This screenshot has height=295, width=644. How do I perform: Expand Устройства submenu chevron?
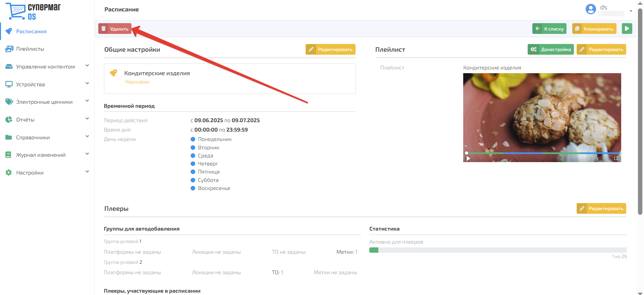(87, 84)
